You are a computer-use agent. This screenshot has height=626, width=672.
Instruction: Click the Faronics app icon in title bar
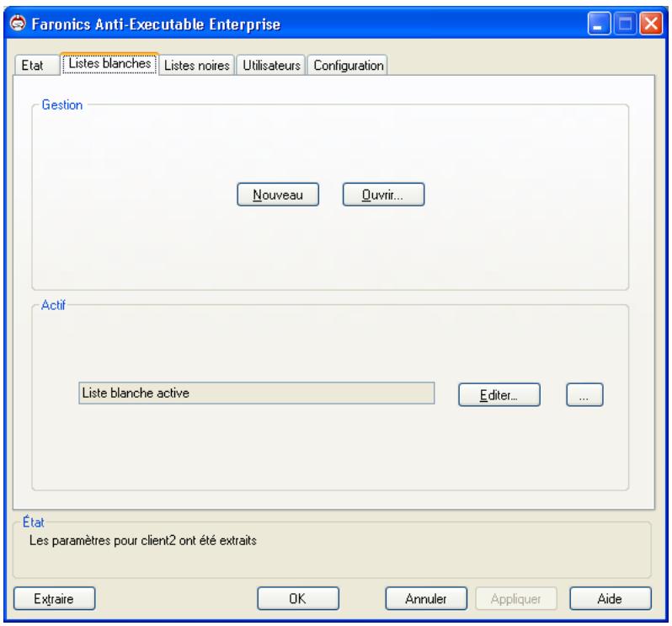click(x=18, y=24)
